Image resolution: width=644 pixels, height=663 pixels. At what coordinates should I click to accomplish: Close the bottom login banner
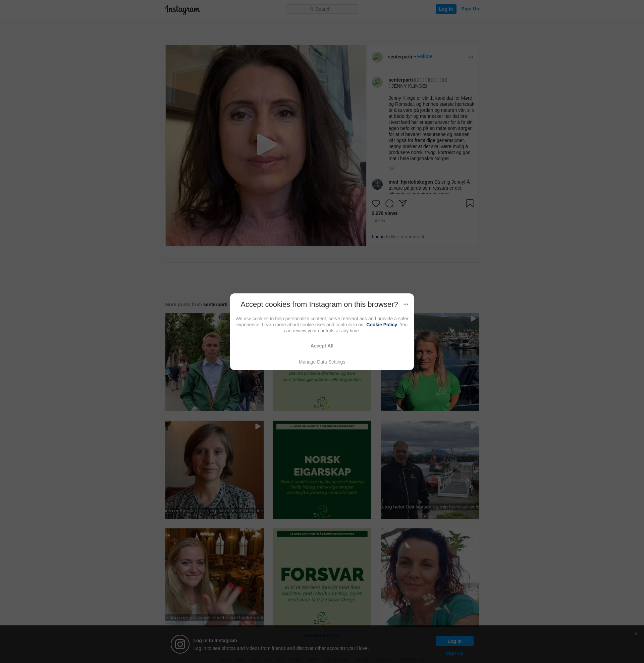(x=636, y=633)
